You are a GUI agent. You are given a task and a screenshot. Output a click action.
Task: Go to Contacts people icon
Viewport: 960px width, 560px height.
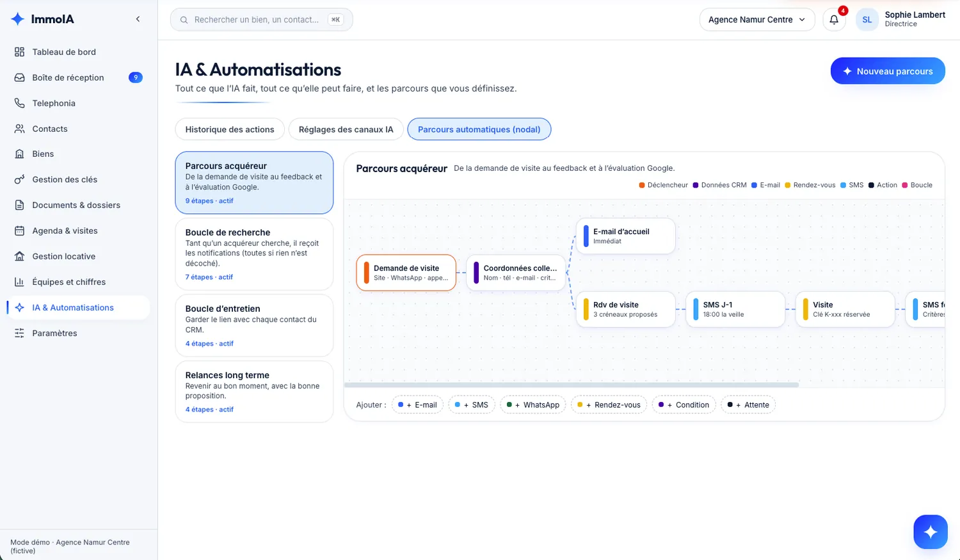click(19, 129)
